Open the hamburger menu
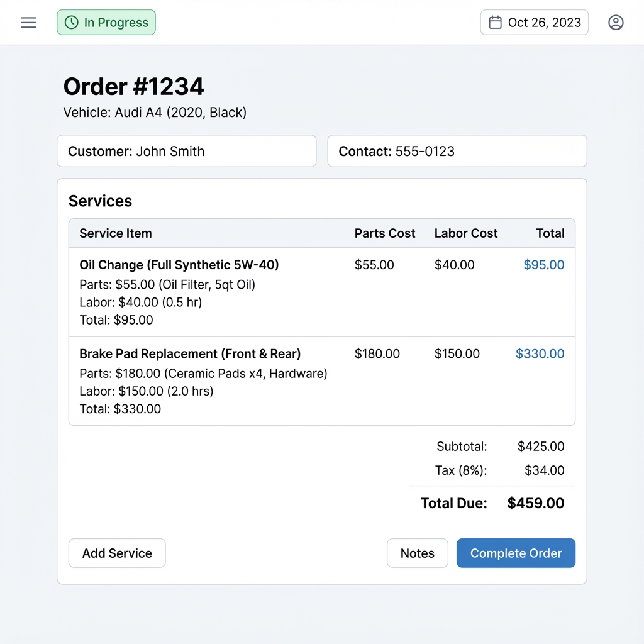This screenshot has width=644, height=644. 28,23
